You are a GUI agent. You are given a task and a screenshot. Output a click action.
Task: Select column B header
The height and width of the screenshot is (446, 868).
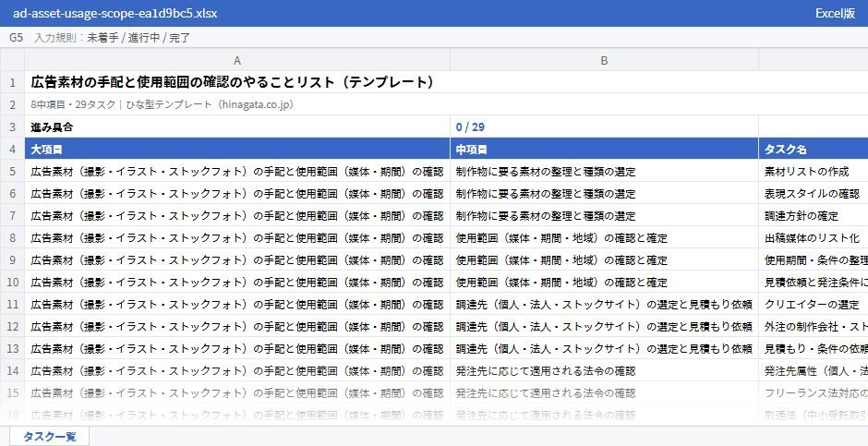(605, 60)
